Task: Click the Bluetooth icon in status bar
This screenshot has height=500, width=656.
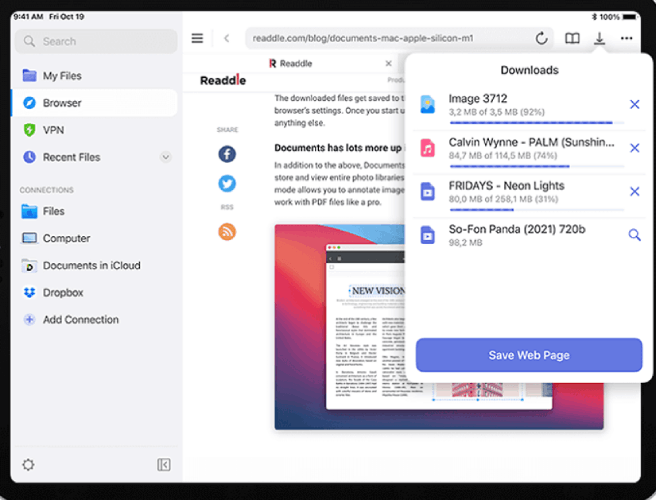Action: click(594, 17)
